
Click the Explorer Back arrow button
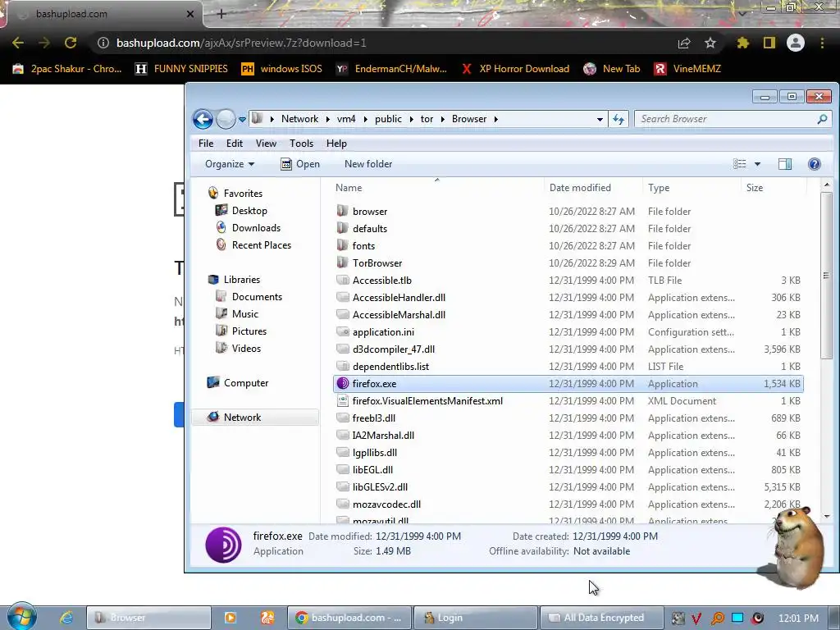[203, 119]
